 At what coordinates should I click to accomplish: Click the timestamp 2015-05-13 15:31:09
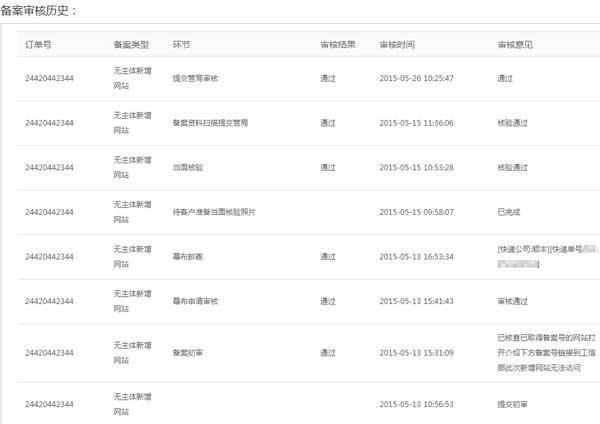pyautogui.click(x=416, y=352)
